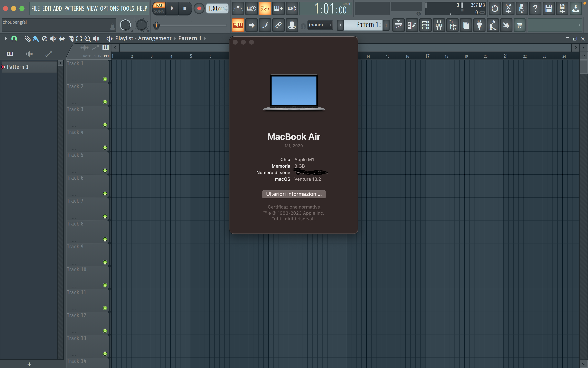Open the audio editor scissors icon
Viewport: 588px width, 368px height.
pyautogui.click(x=508, y=9)
